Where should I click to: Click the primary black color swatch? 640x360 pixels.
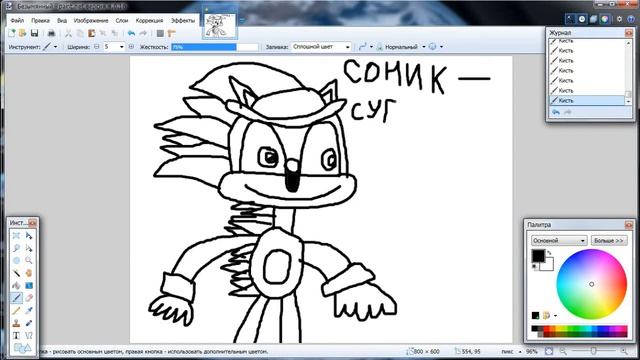(x=538, y=256)
